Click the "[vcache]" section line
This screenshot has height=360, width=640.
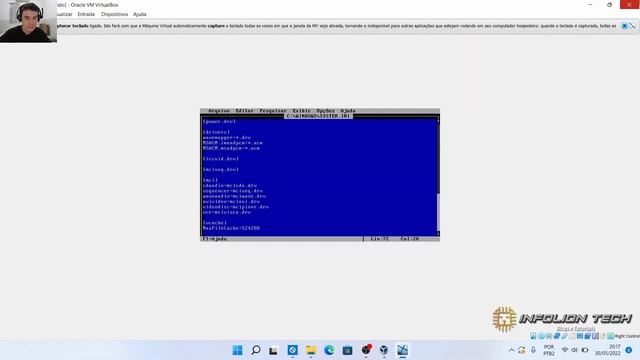(215, 223)
